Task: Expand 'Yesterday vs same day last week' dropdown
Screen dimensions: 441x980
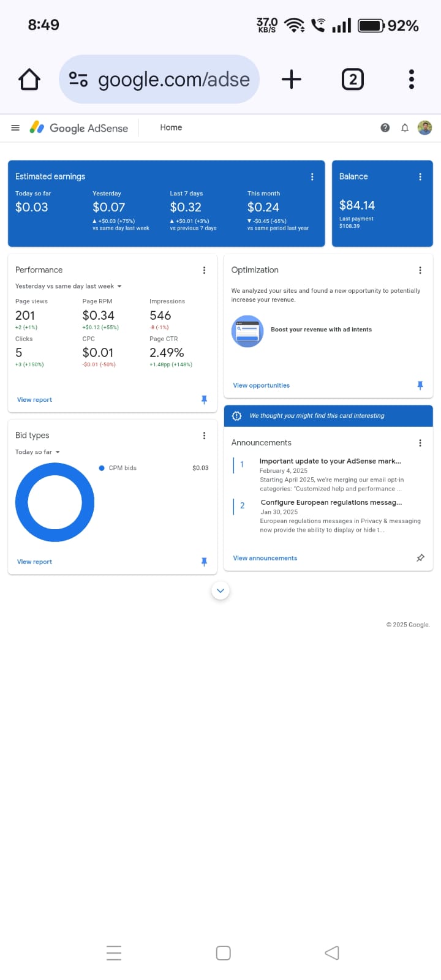Action: click(69, 286)
